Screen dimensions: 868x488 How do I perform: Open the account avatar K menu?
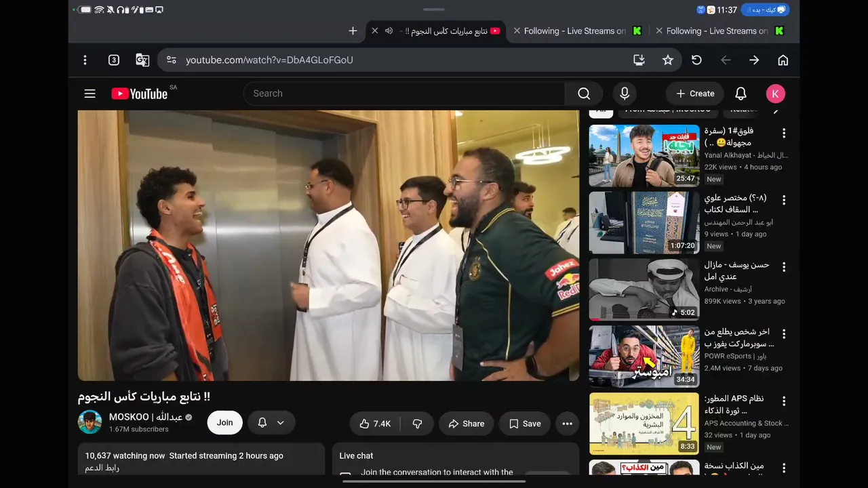776,94
